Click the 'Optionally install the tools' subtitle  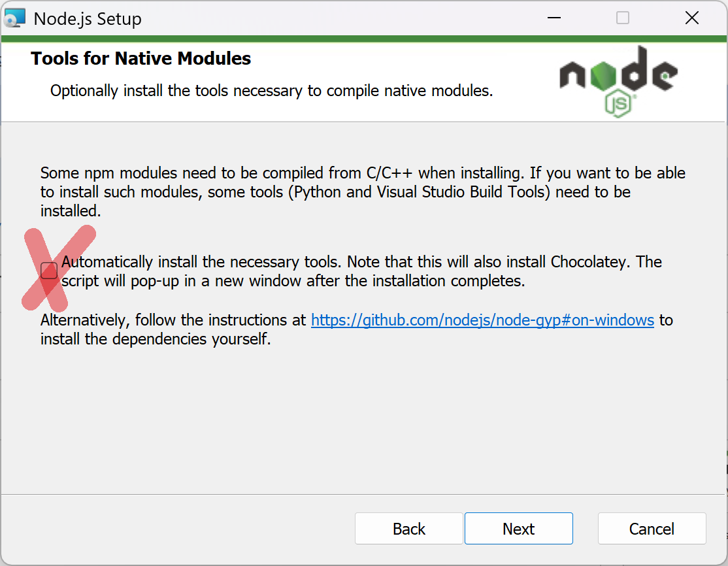(x=272, y=91)
